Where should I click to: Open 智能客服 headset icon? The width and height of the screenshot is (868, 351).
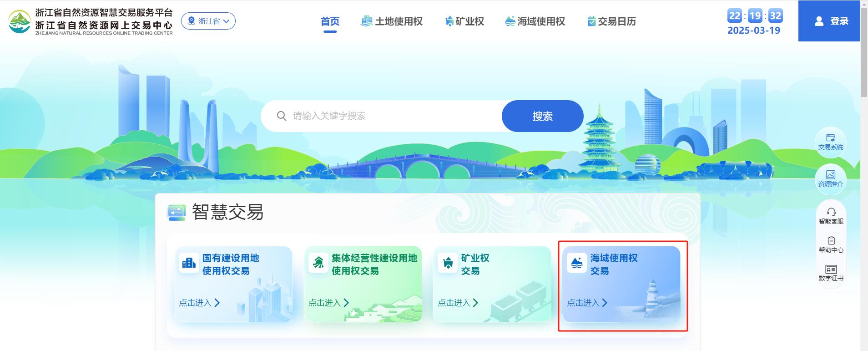pyautogui.click(x=831, y=212)
